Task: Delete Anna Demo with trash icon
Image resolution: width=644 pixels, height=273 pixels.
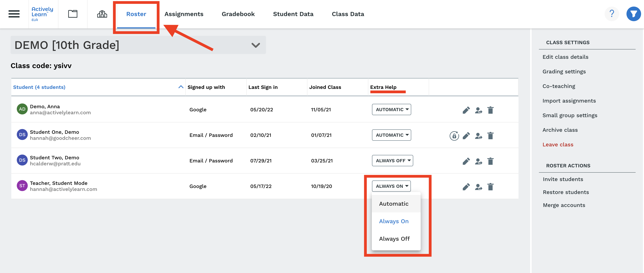Action: point(491,110)
